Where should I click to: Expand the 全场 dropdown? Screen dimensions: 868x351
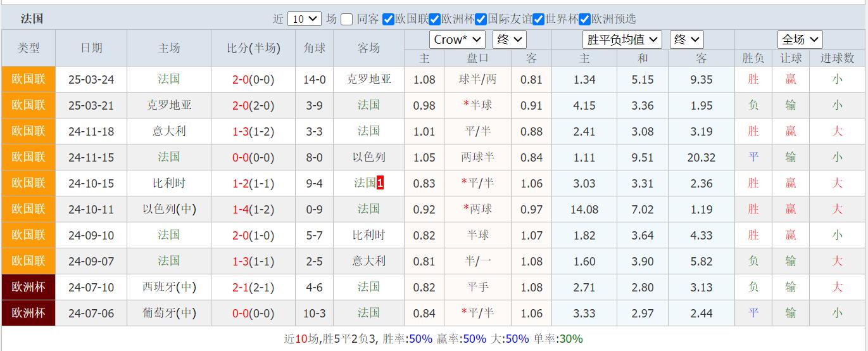800,39
